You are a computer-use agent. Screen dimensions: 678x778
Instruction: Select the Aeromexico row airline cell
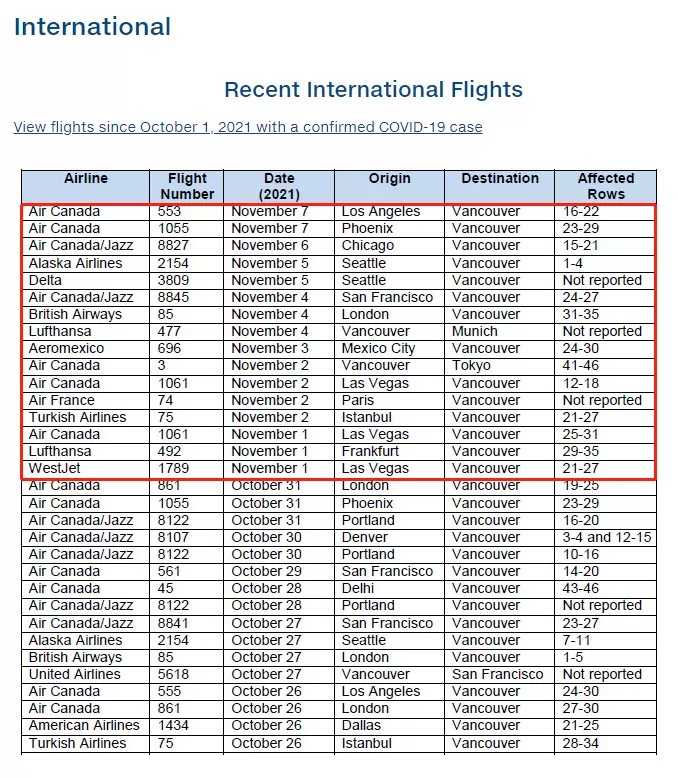(85, 348)
